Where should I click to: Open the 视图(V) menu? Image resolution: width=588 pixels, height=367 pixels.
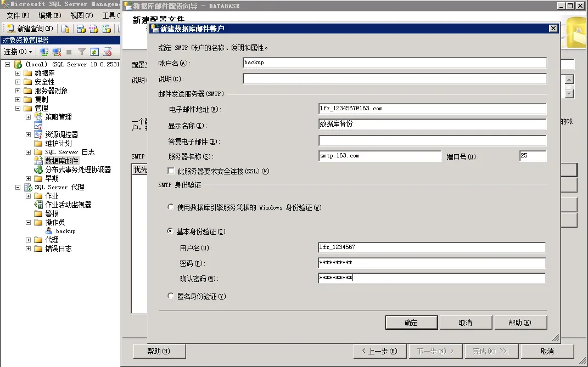pos(82,15)
